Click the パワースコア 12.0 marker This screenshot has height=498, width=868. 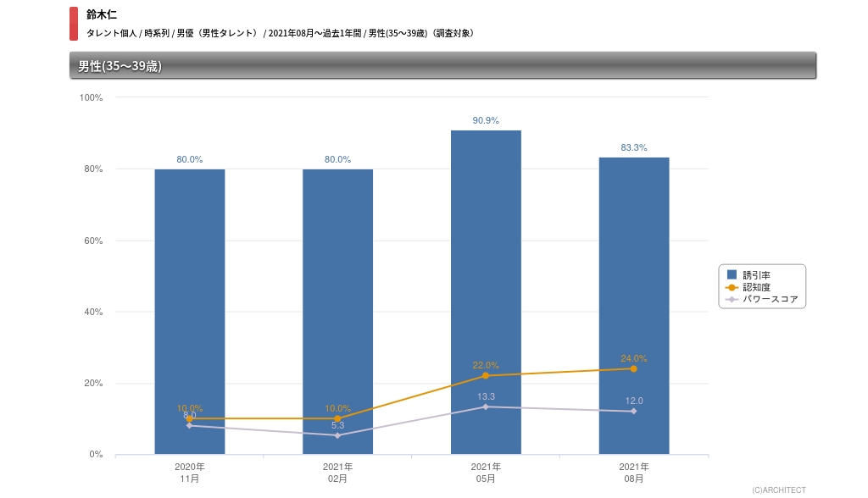(x=633, y=412)
